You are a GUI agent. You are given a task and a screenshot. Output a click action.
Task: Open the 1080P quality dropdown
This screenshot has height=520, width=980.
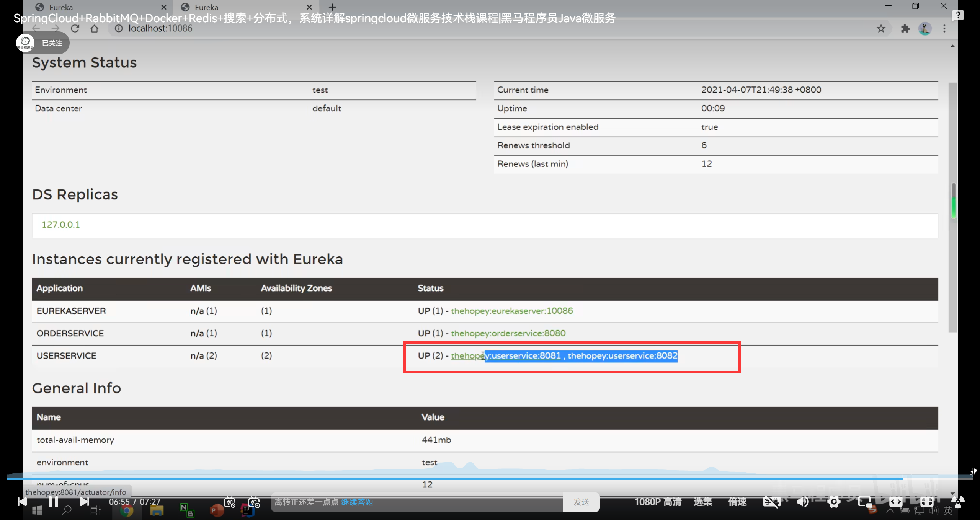(x=658, y=502)
